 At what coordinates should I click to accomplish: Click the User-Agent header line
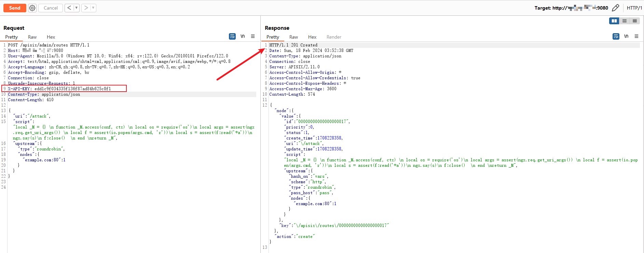tap(118, 56)
